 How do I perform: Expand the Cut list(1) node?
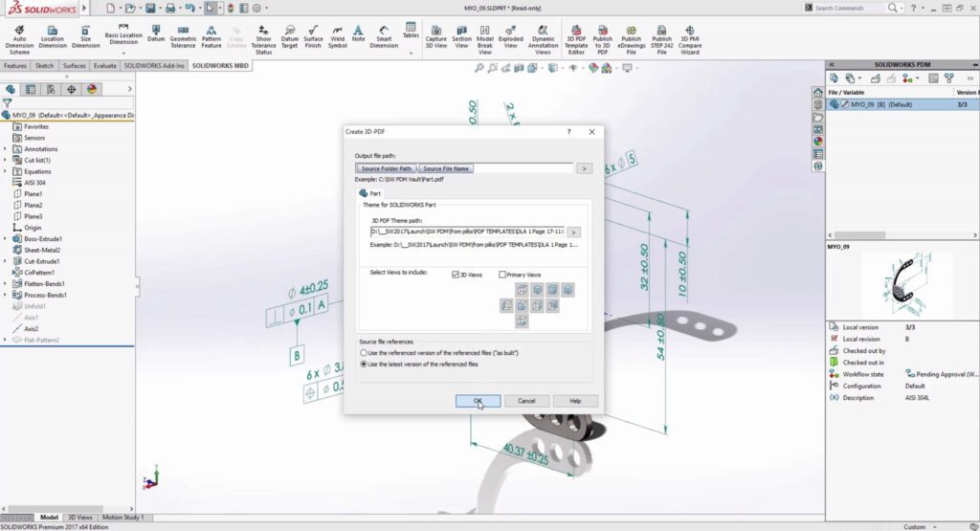click(5, 161)
